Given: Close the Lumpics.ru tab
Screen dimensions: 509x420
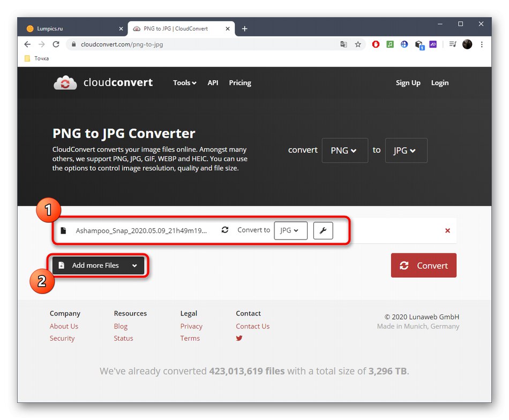Looking at the screenshot, I should pos(121,28).
